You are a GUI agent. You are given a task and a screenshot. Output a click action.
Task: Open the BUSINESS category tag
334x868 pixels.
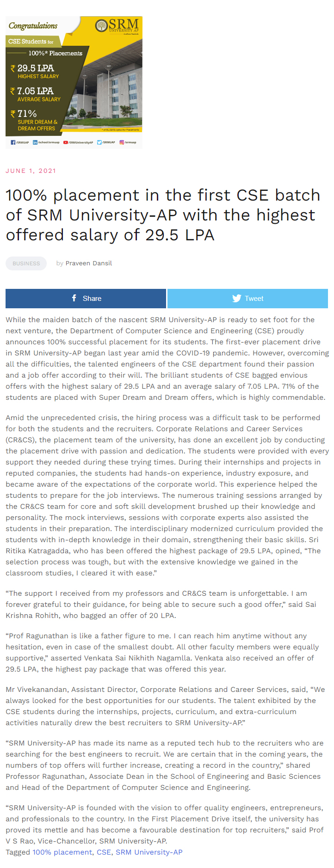pos(26,263)
